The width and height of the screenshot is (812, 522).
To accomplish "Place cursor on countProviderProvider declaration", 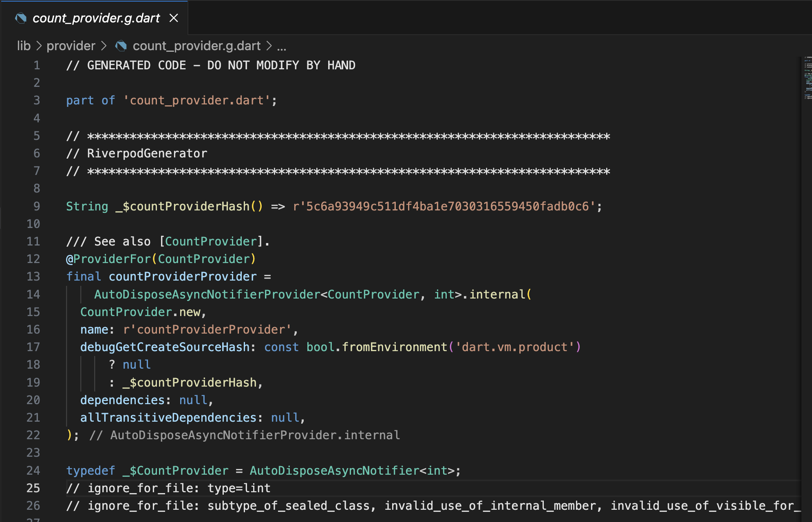I will (x=183, y=276).
